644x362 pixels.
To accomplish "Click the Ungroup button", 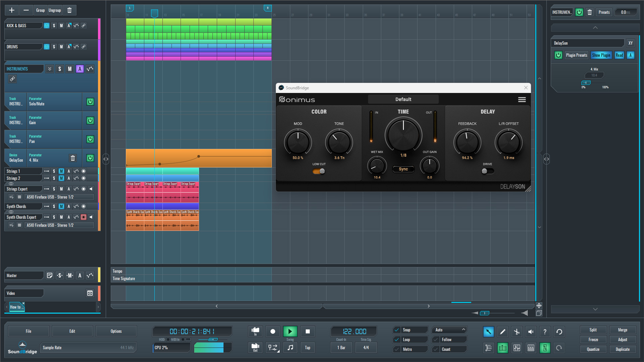I will click(x=55, y=10).
